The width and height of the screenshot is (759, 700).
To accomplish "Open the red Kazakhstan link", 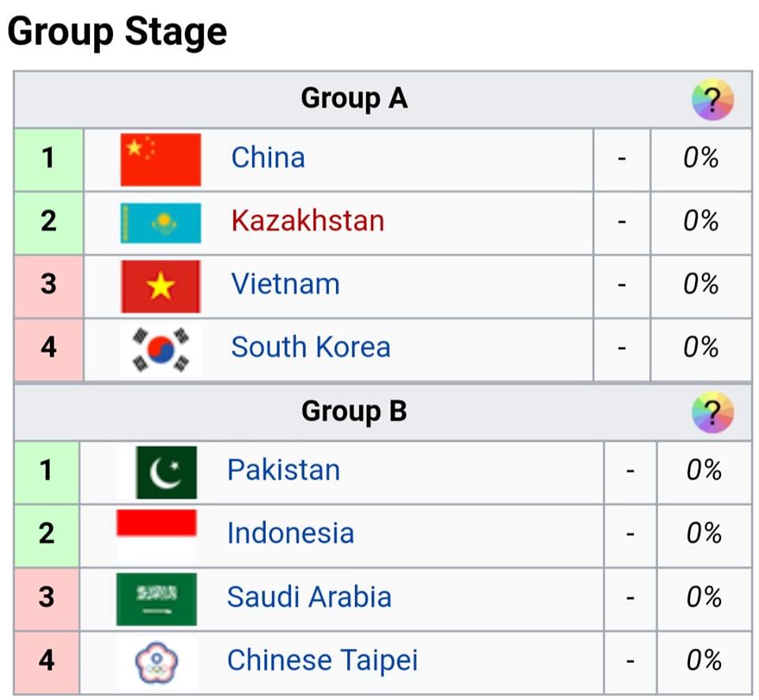I will (x=308, y=220).
